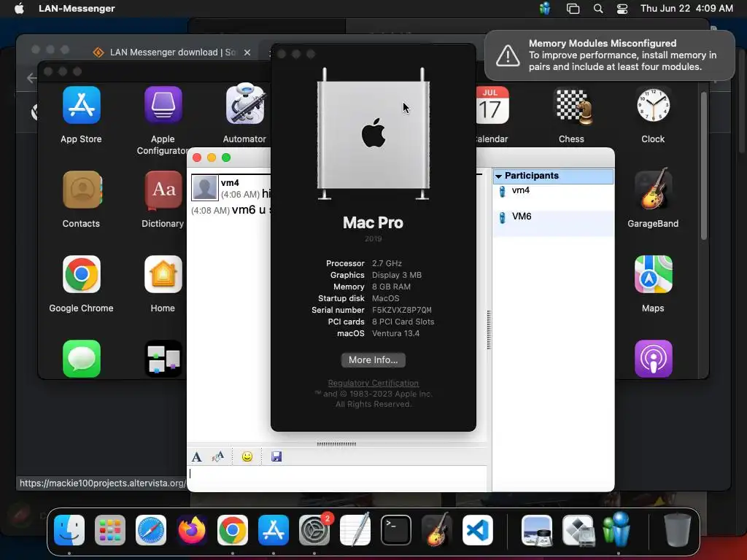Viewport: 747px width, 560px height.
Task: Open Messages app in Applications window
Action: click(82, 359)
